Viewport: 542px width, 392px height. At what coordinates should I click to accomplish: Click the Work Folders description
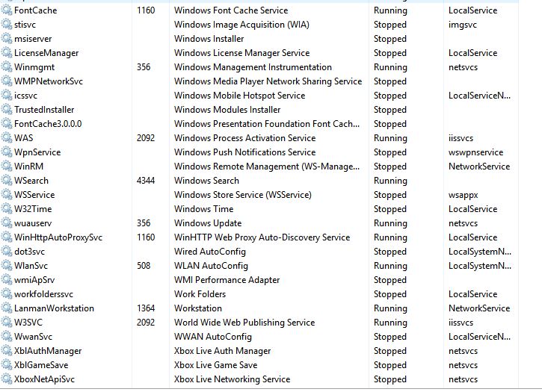click(x=200, y=294)
